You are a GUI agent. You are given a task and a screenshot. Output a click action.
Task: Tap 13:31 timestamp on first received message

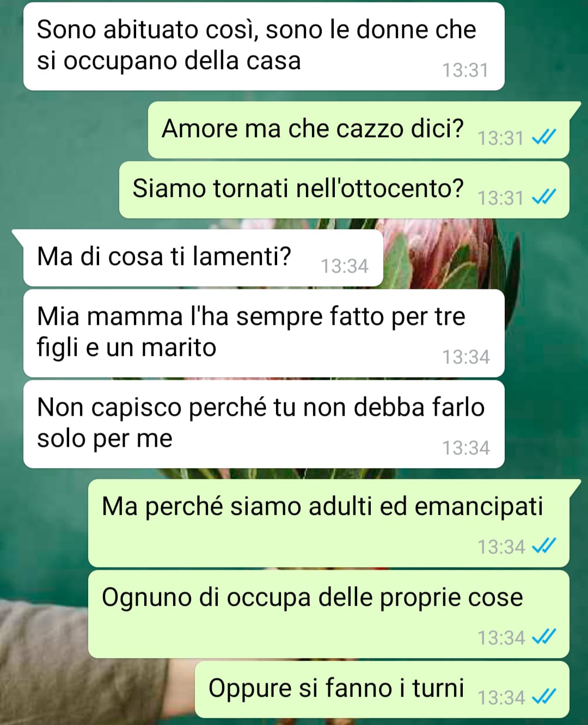pyautogui.click(x=465, y=70)
